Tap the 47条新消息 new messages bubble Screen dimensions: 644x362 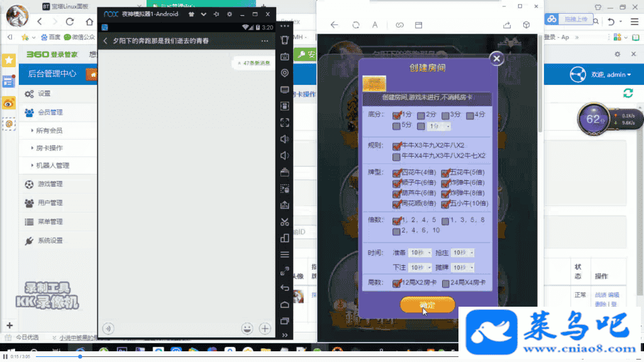[x=253, y=63]
